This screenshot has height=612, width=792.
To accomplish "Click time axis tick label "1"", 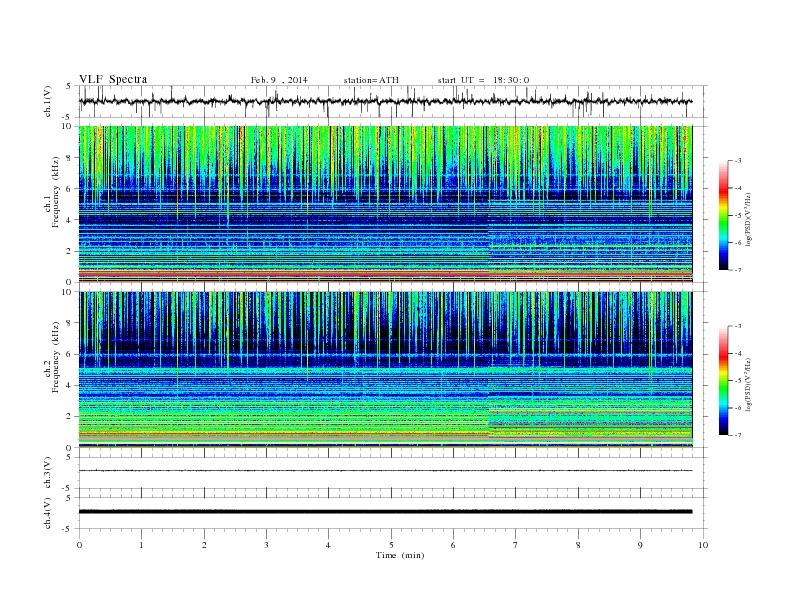I will click(141, 545).
